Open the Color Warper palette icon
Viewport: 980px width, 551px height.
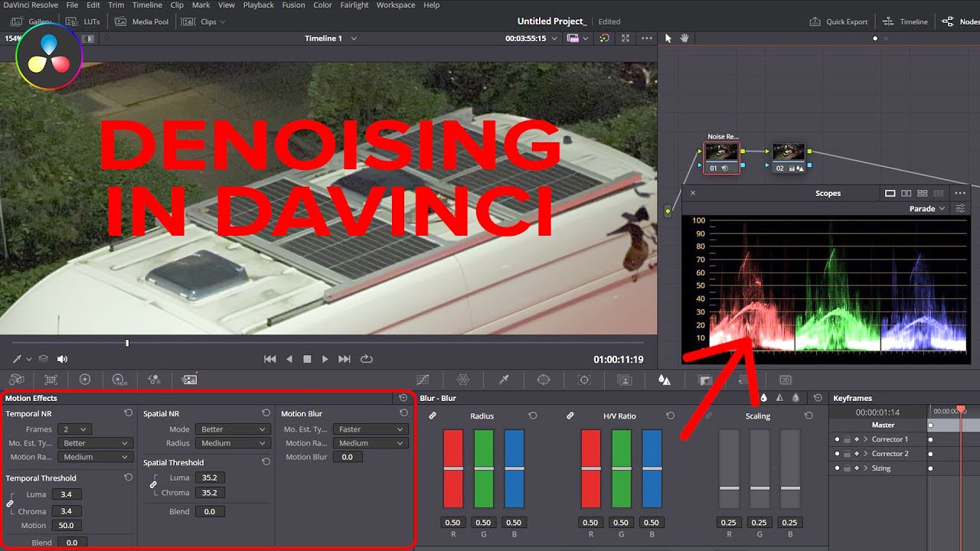click(x=463, y=380)
